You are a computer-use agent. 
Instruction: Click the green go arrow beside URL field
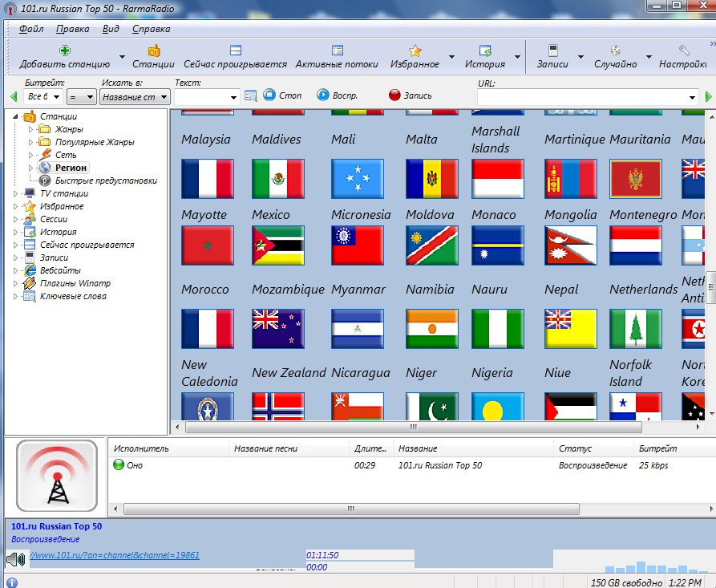tap(708, 97)
